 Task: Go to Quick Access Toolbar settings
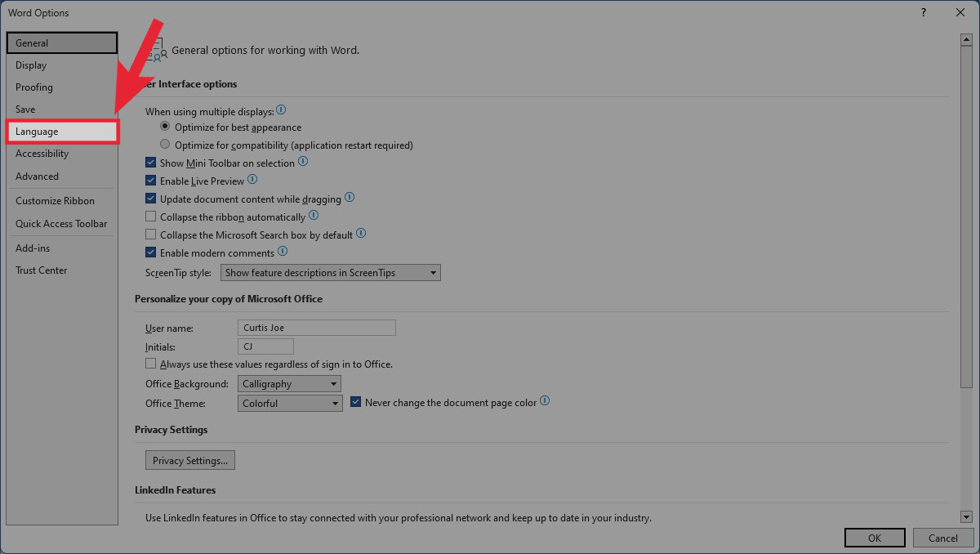click(62, 224)
